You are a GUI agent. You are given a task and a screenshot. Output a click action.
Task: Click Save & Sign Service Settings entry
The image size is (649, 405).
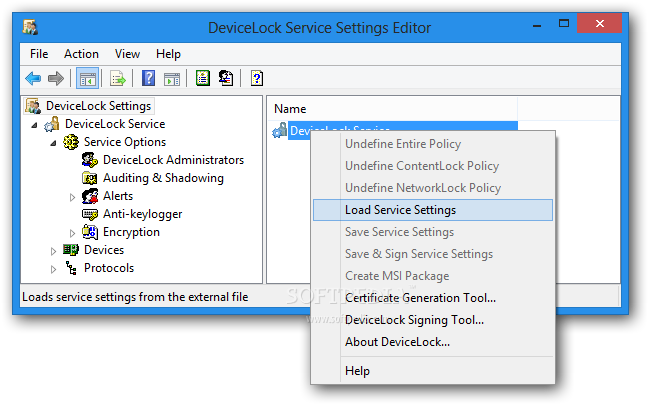pos(433,254)
